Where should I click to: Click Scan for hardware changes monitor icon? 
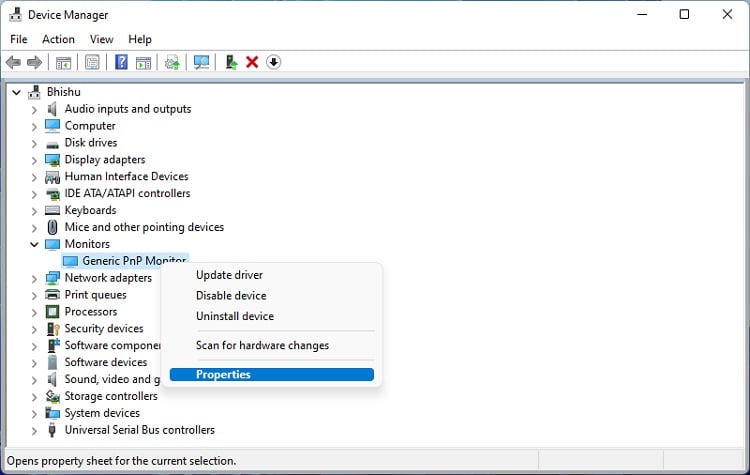pyautogui.click(x=201, y=62)
